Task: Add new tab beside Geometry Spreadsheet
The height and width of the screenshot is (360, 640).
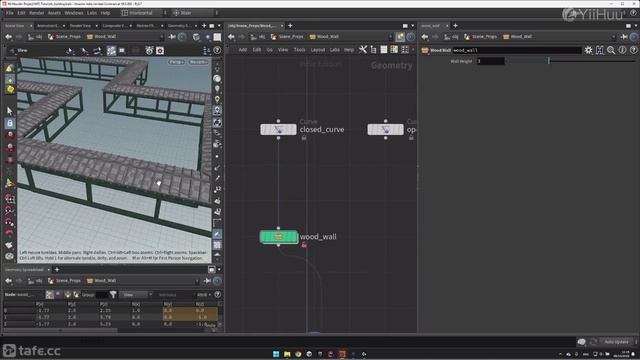Action: pyautogui.click(x=57, y=270)
